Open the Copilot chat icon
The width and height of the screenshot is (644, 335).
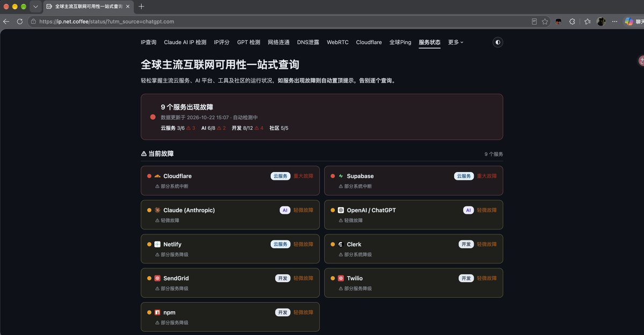[x=629, y=21]
